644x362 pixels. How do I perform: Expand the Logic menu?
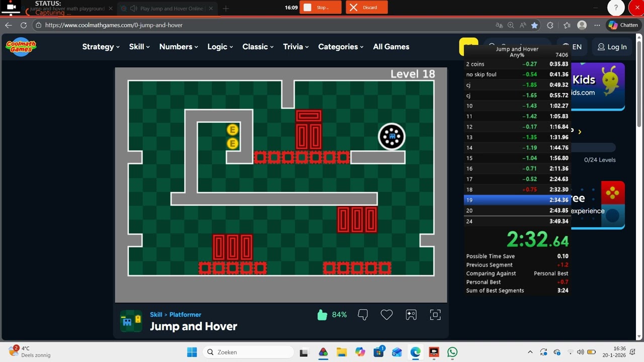220,47
